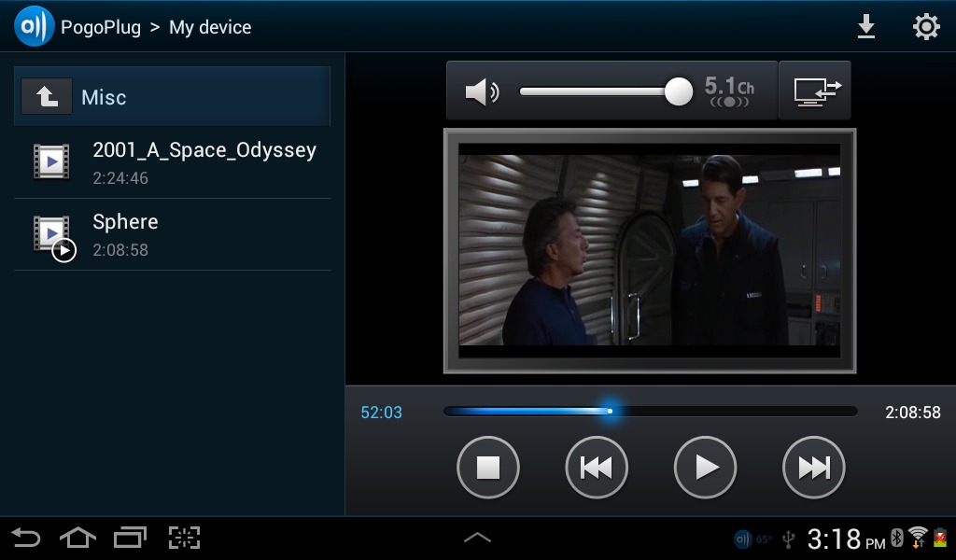956x560 pixels.
Task: Click the Misc folder label
Action: click(x=104, y=97)
